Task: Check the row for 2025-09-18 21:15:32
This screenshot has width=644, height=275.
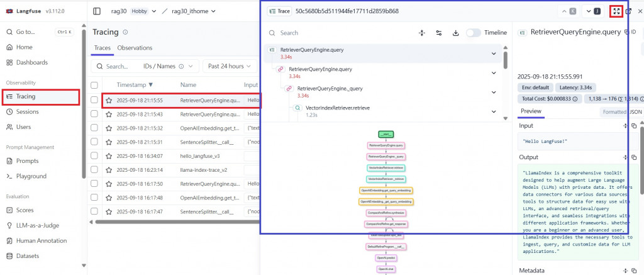Action: pos(94,128)
